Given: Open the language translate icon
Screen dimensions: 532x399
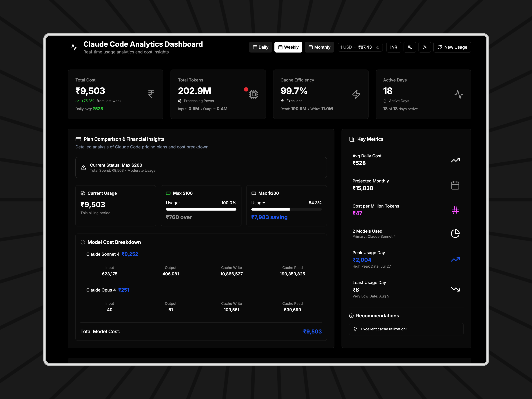Looking at the screenshot, I should [x=410, y=47].
